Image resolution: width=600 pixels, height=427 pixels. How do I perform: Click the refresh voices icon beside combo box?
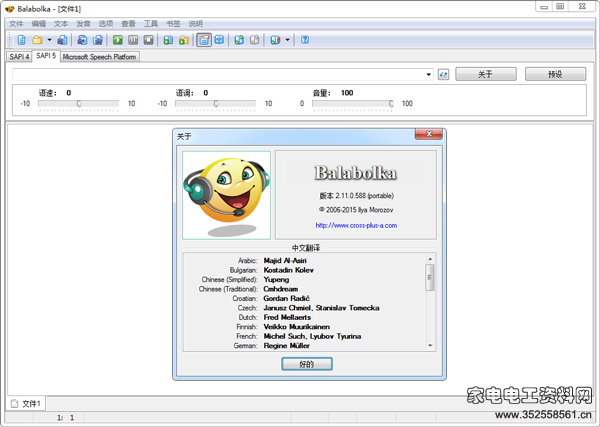[443, 74]
